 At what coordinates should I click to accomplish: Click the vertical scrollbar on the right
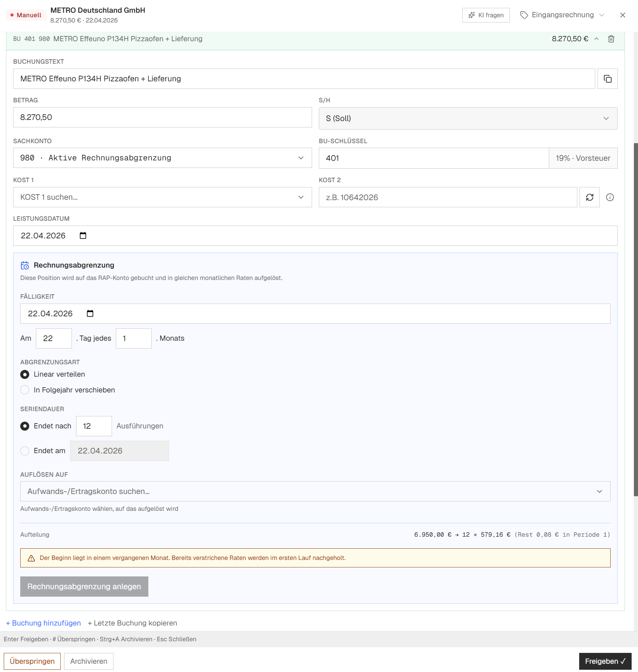click(636, 319)
